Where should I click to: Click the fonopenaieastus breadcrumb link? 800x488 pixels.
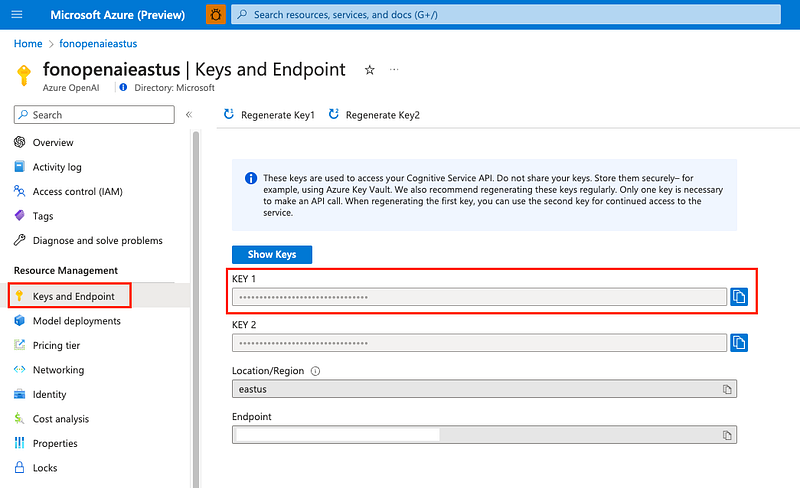tap(98, 44)
